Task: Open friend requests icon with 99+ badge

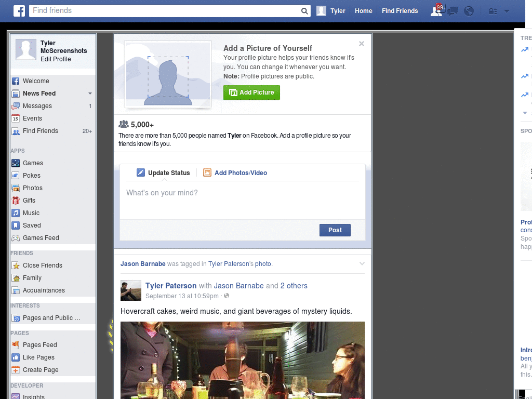Action: (437, 10)
